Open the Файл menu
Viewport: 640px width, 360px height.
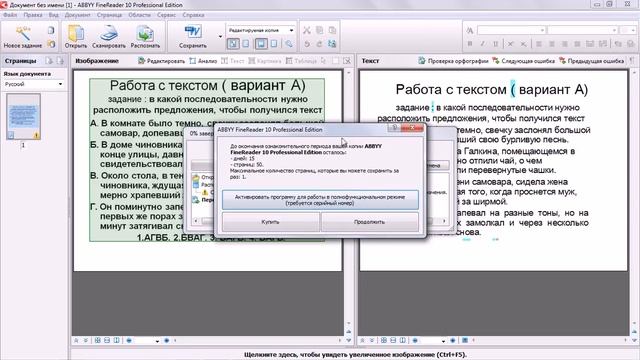tap(10, 15)
